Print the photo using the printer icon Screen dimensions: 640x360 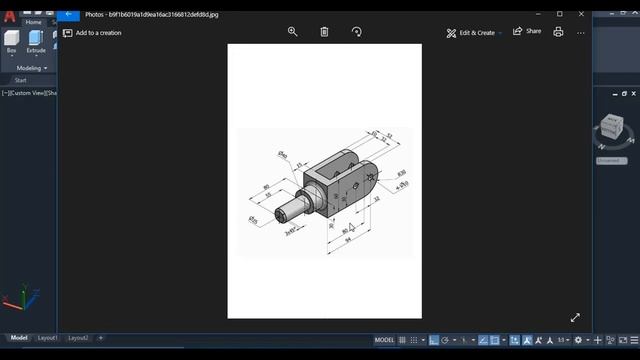(x=558, y=32)
